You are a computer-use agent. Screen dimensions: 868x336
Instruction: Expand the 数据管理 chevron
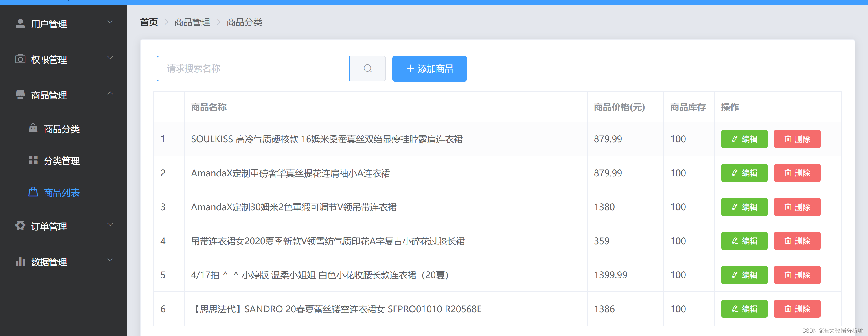click(x=110, y=260)
